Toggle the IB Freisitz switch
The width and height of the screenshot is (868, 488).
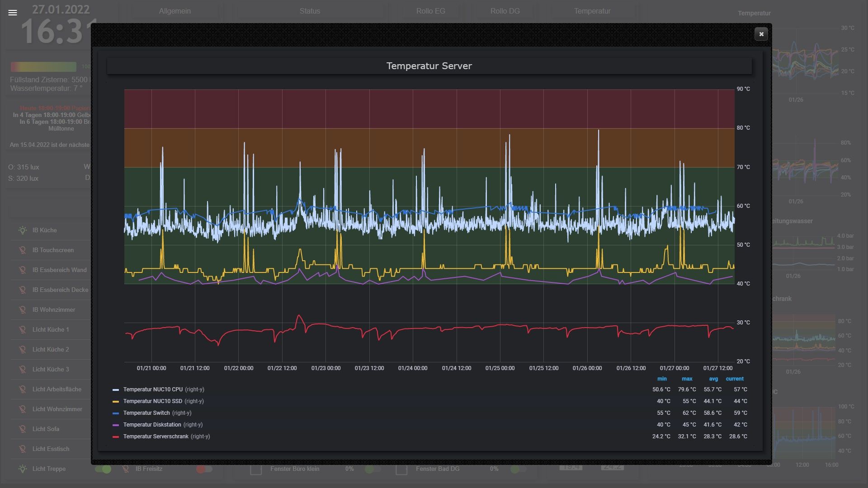click(x=204, y=469)
